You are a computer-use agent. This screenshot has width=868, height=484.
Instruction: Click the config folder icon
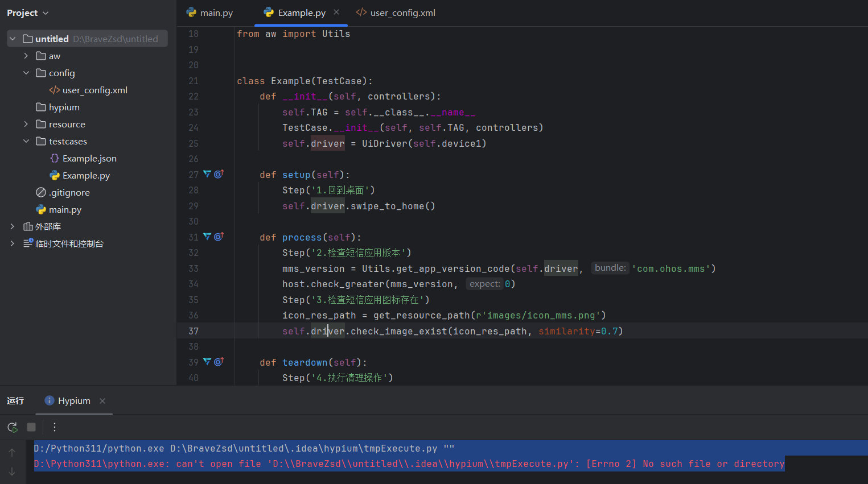coord(41,73)
